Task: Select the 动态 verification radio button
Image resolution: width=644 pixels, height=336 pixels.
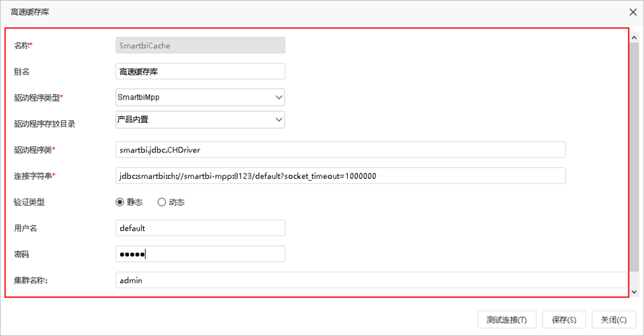Action: click(x=161, y=202)
